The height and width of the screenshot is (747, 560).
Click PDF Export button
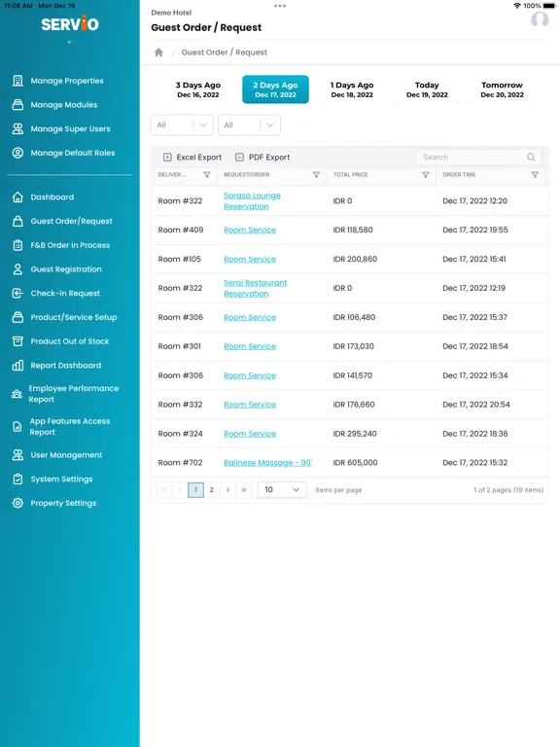[262, 158]
